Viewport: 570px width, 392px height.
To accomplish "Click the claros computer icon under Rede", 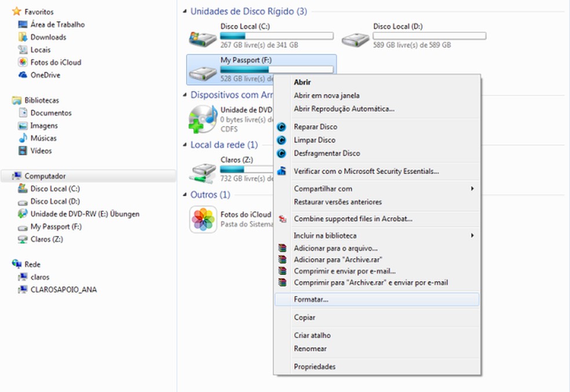I will 23,277.
